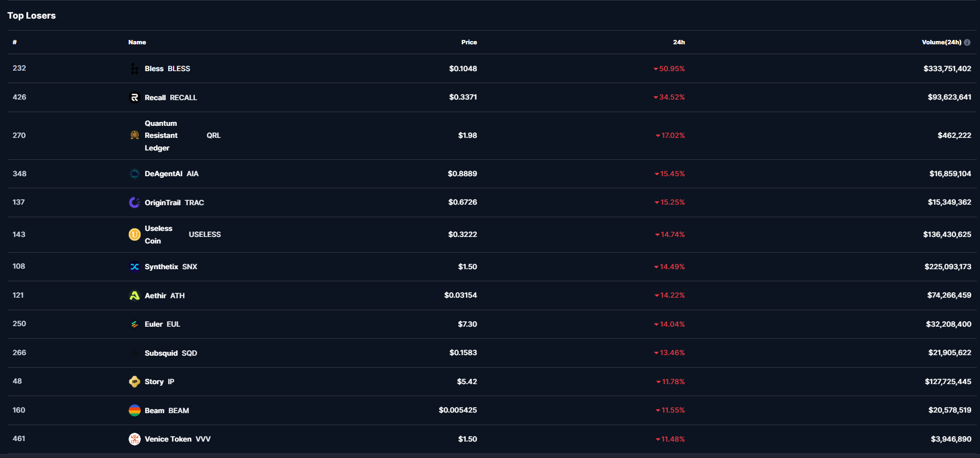Click the Recall coin logo icon
This screenshot has height=458, width=980.
(135, 97)
